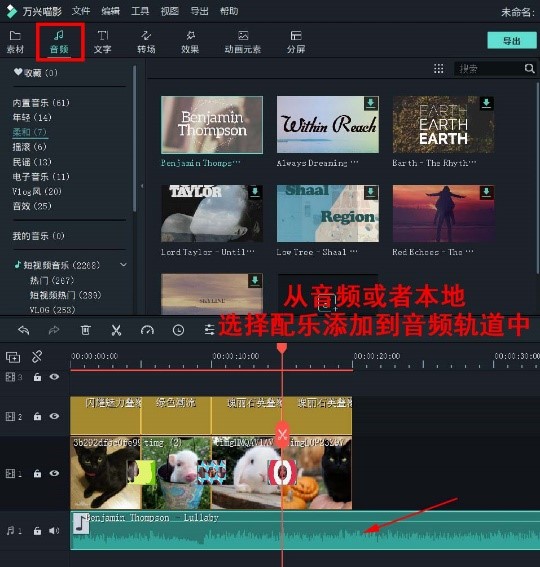Mute audio track 1 speaker icon
Image resolution: width=540 pixels, height=567 pixels.
tap(54, 530)
